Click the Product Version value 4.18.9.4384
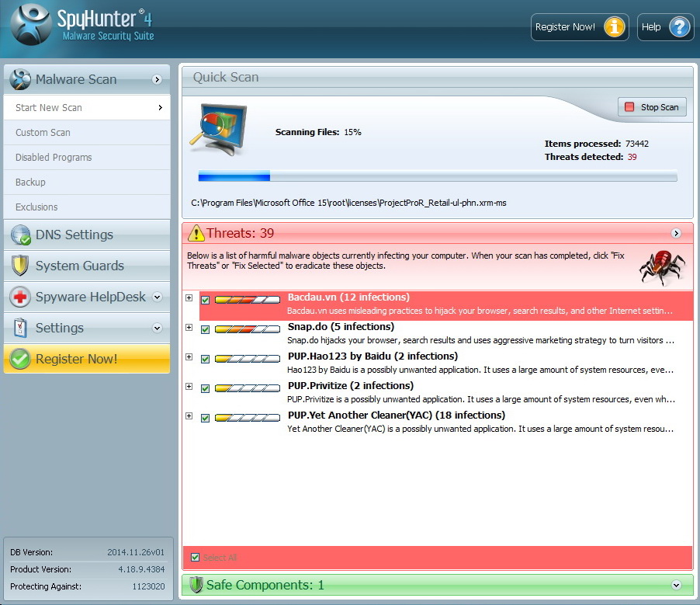 141,569
